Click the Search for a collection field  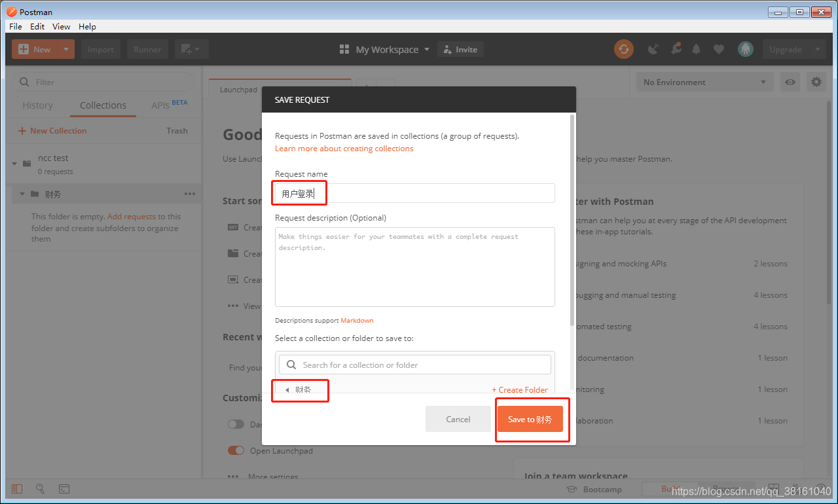[415, 365]
